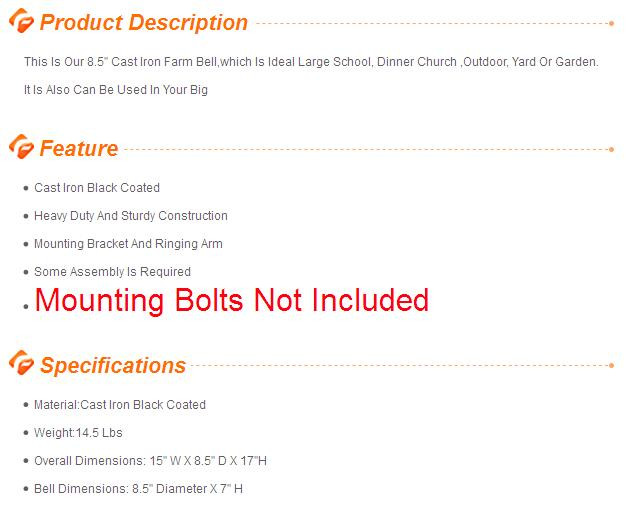Image resolution: width=626 pixels, height=529 pixels.
Task: Click the end dot of the Product Description divider
Action: [611, 22]
